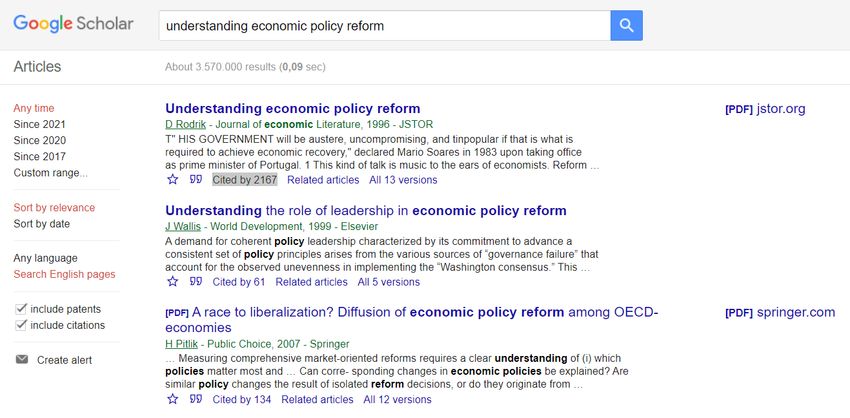Open the Custom range date filter
The width and height of the screenshot is (850, 418).
(50, 173)
